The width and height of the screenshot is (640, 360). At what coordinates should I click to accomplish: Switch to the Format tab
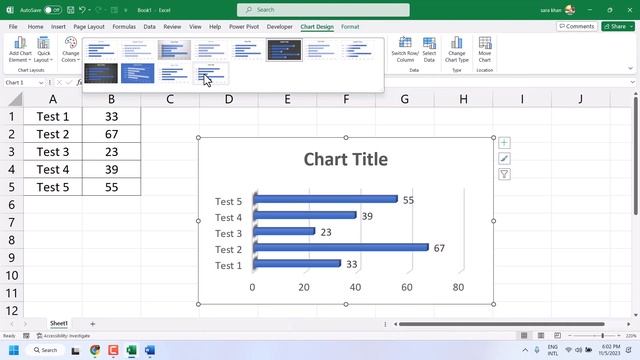tap(350, 27)
